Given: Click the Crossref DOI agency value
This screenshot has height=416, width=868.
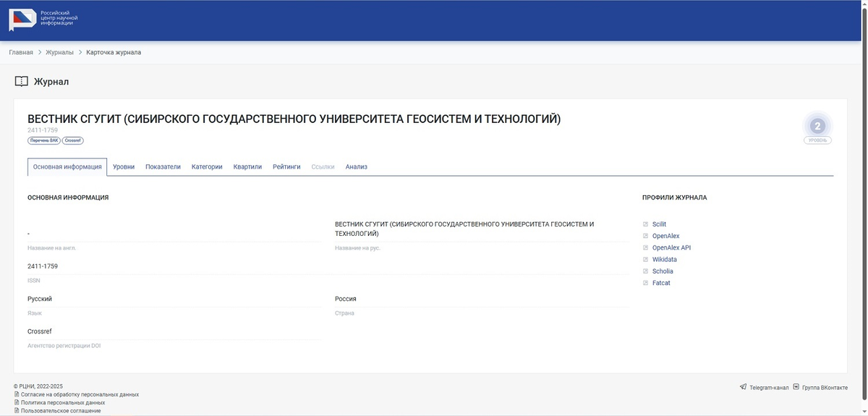Looking at the screenshot, I should point(40,331).
